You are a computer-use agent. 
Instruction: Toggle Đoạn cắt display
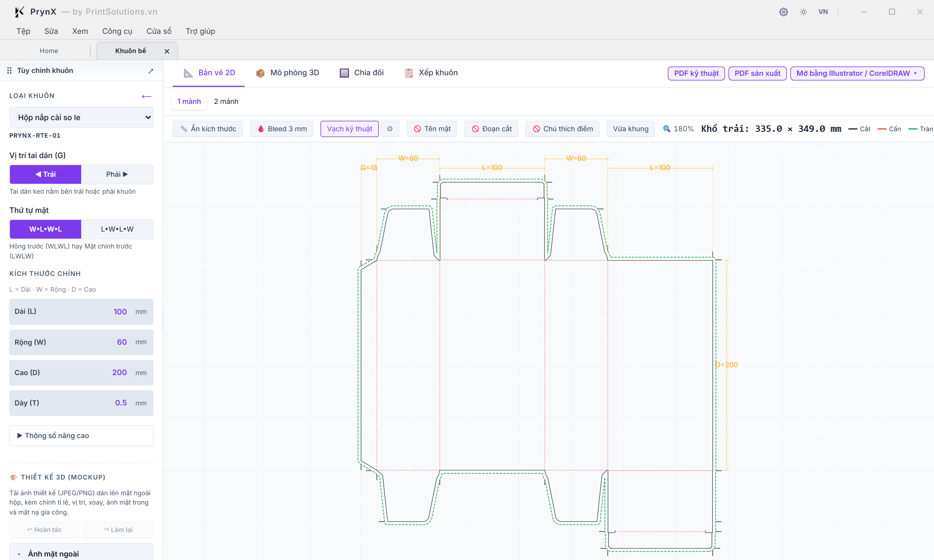click(x=491, y=129)
